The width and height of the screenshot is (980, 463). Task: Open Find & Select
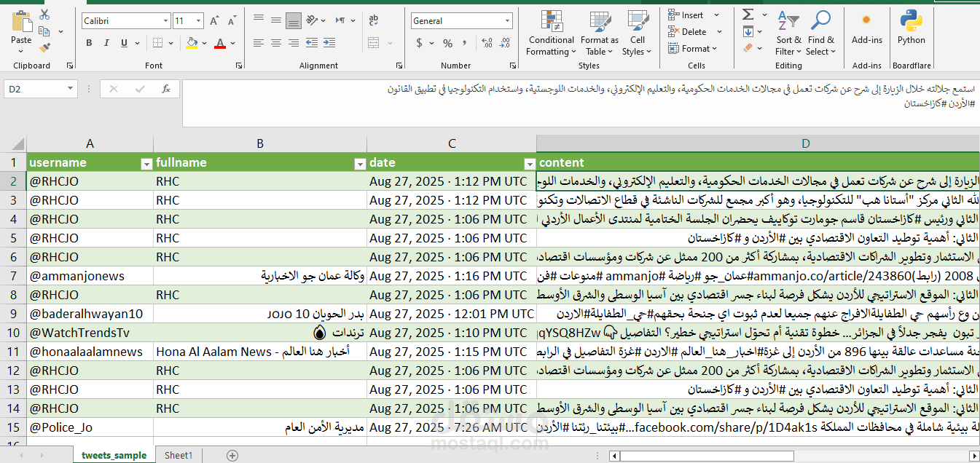coord(820,33)
